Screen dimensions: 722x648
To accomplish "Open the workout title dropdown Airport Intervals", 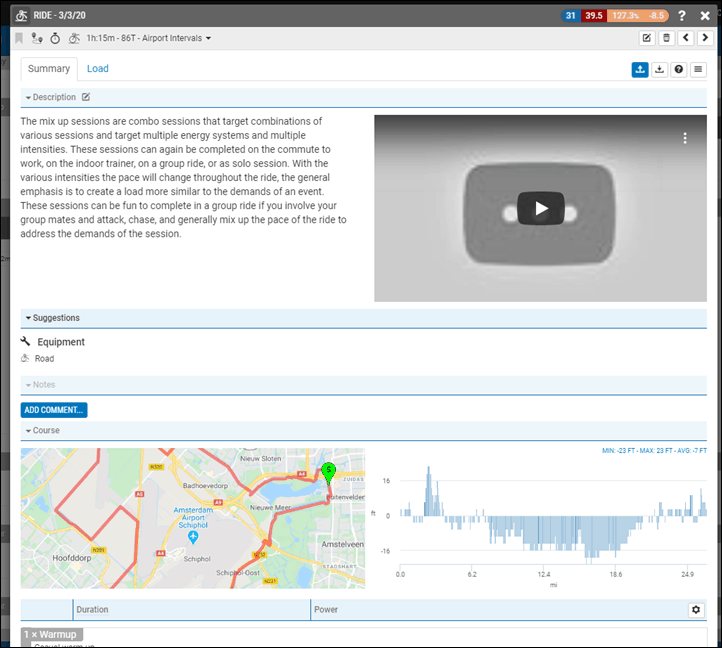I will pos(149,38).
